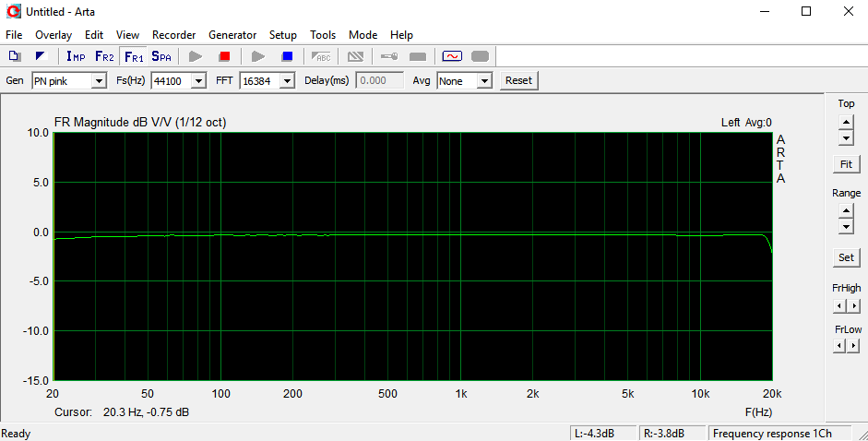Switch to IMP impulse response mode
The height and width of the screenshot is (441, 868).
click(x=76, y=56)
